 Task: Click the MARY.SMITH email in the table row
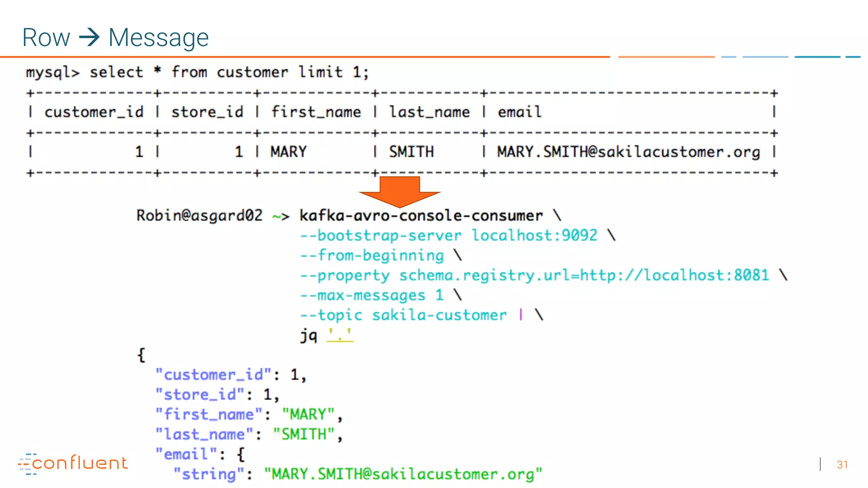(629, 152)
